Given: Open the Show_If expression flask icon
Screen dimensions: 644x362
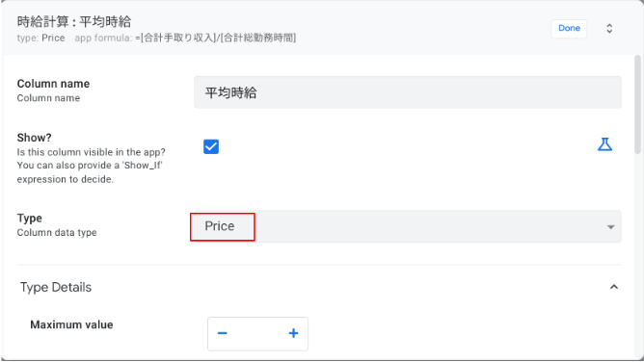Looking at the screenshot, I should point(604,144).
